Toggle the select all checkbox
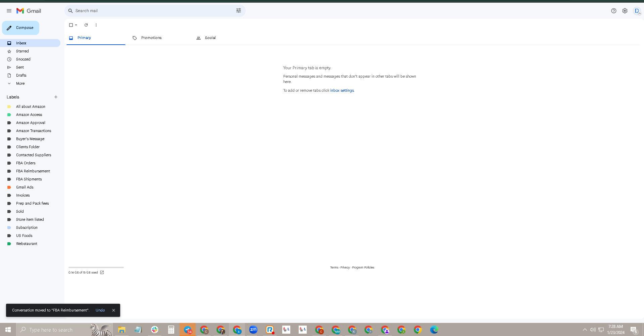Viewport: 644px width, 336px height. pos(71,25)
